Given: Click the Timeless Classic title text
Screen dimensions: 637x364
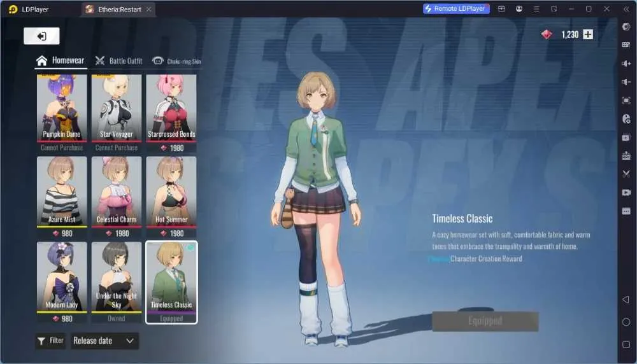Looking at the screenshot, I should click(x=462, y=219).
